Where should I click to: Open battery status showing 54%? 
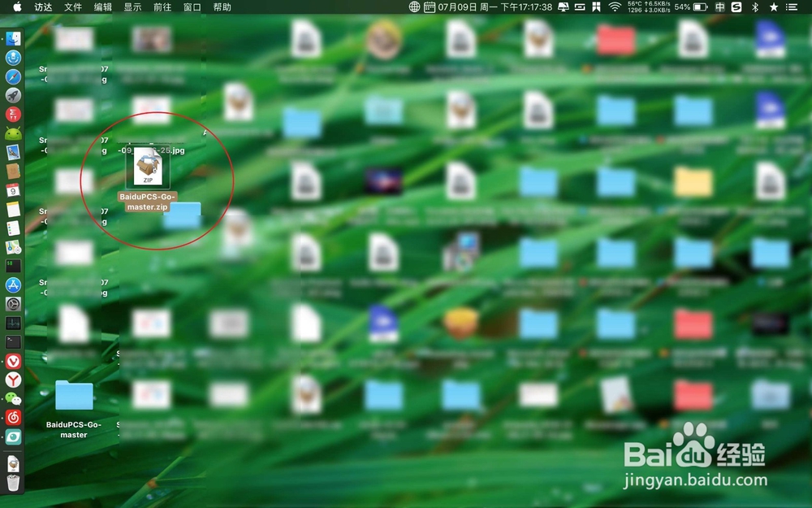coord(690,7)
